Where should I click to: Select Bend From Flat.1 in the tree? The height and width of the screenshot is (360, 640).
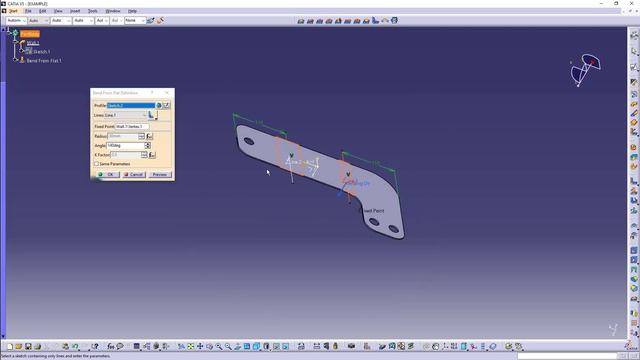click(x=44, y=60)
